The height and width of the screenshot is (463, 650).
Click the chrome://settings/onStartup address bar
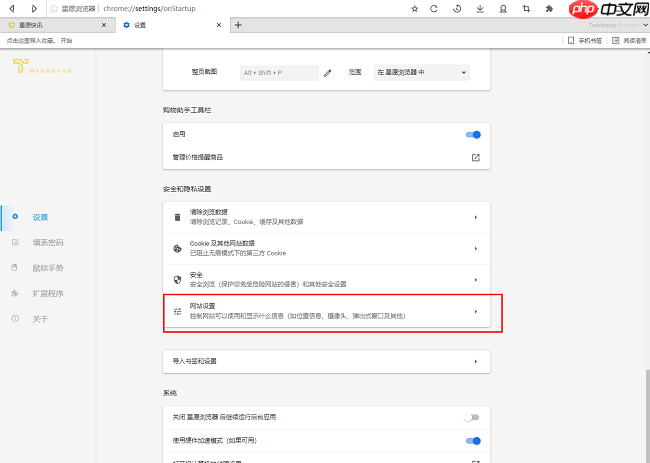pyautogui.click(x=149, y=8)
